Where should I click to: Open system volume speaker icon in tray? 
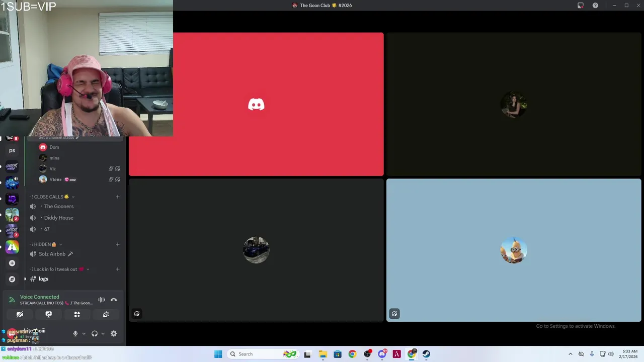point(610,354)
